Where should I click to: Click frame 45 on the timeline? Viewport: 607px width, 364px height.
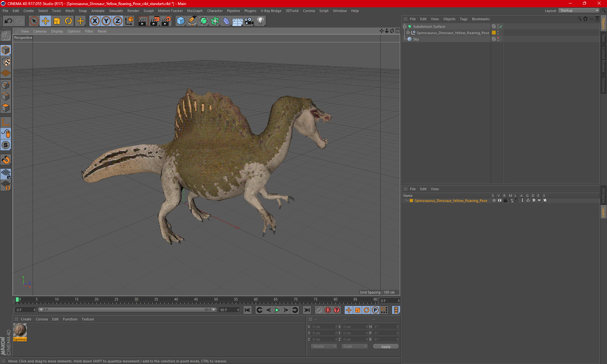tap(196, 300)
